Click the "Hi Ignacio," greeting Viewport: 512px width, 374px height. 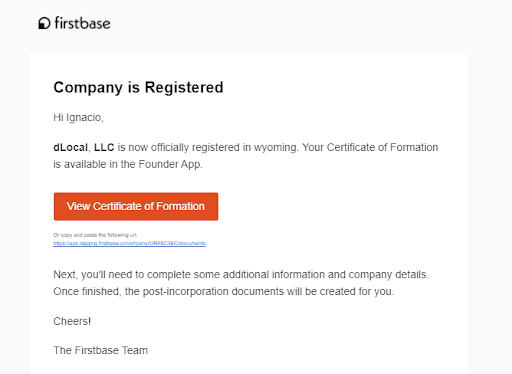(79, 118)
